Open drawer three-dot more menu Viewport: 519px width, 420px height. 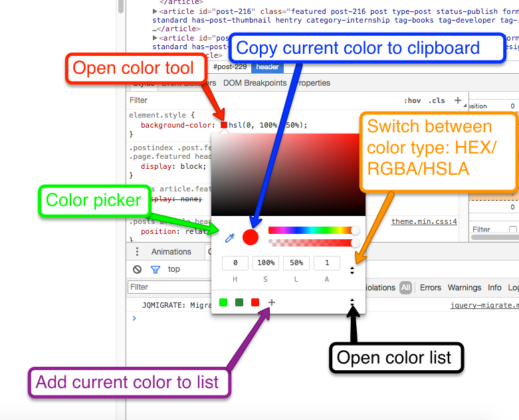tap(137, 252)
